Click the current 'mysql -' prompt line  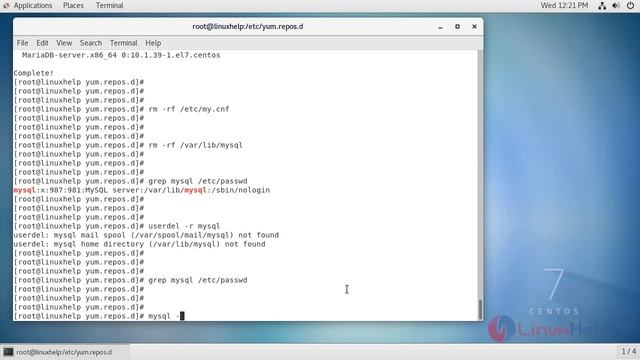(x=99, y=316)
